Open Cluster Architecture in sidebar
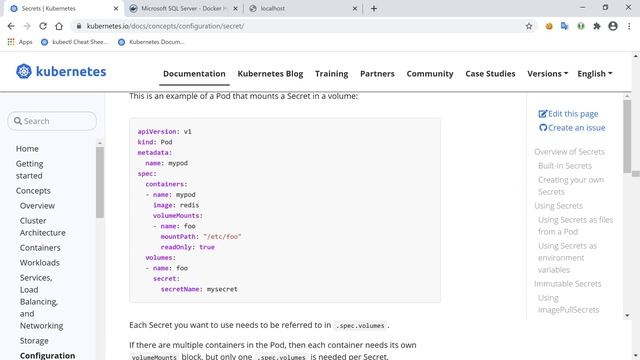 click(42, 227)
